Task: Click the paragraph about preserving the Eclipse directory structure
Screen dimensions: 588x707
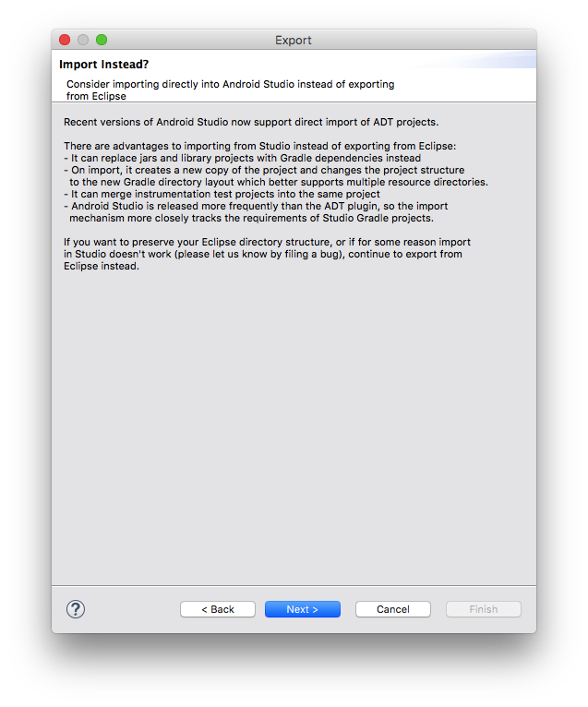Action: [267, 254]
